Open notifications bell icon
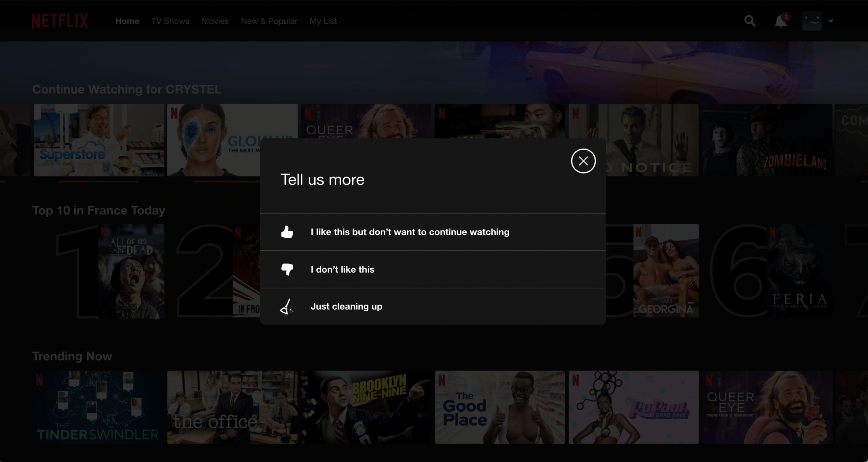Viewport: 868px width, 462px height. [781, 22]
